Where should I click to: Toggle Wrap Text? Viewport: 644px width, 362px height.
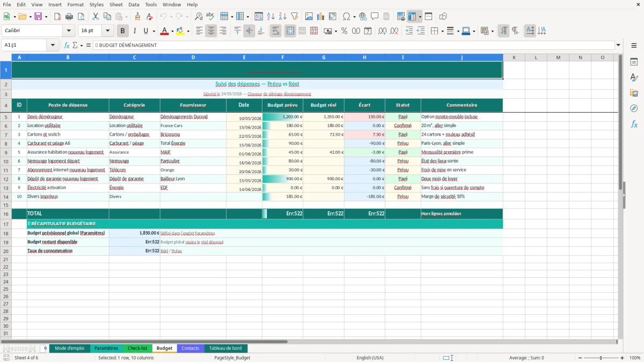(x=275, y=31)
